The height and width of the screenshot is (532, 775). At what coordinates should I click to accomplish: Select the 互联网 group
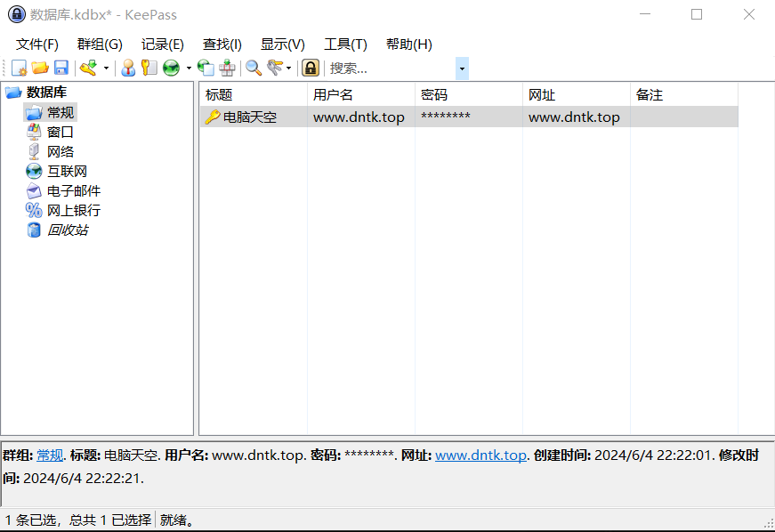[x=68, y=172]
